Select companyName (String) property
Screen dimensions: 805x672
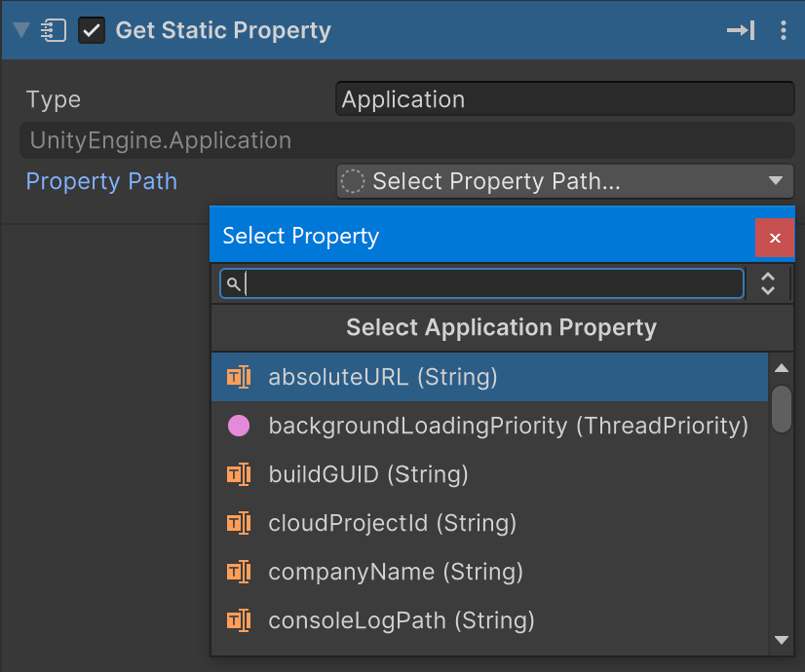(489, 572)
